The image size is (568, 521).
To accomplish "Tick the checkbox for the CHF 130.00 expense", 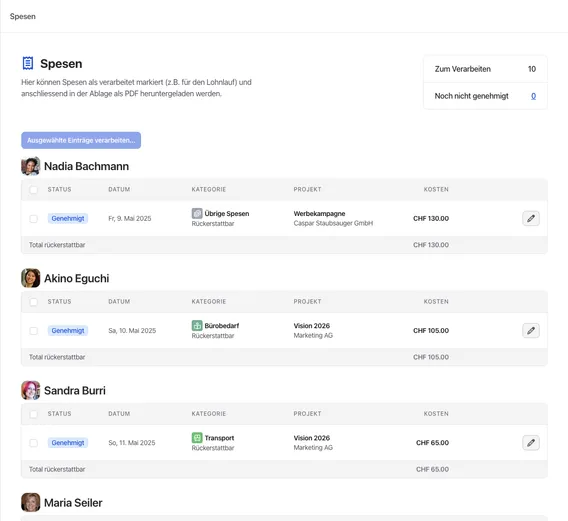I will click(33, 218).
